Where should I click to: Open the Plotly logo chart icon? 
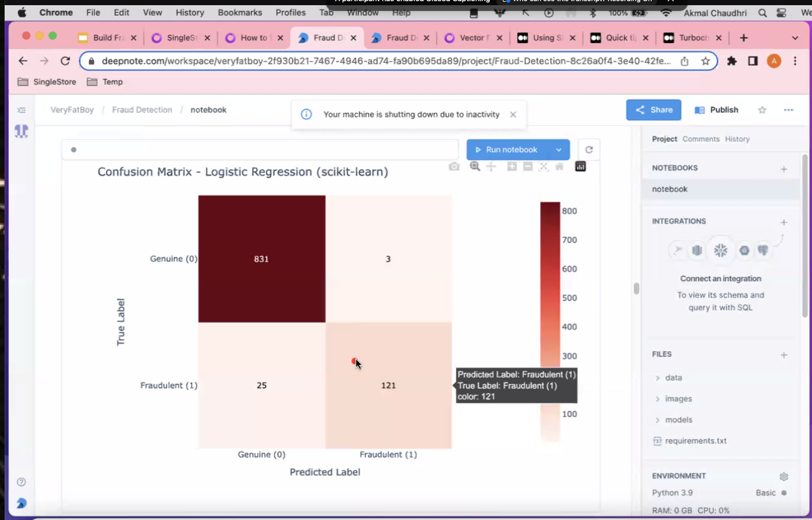pos(580,167)
